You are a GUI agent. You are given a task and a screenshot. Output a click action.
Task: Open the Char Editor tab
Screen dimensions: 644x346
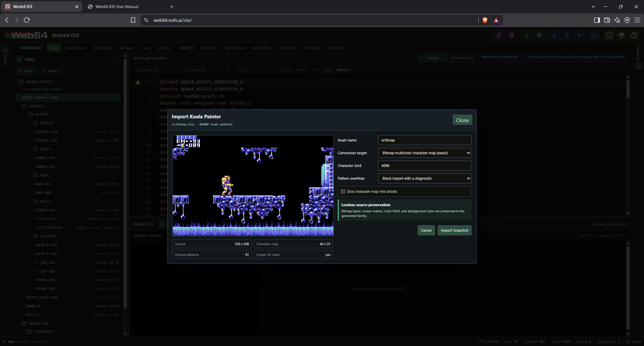click(209, 48)
